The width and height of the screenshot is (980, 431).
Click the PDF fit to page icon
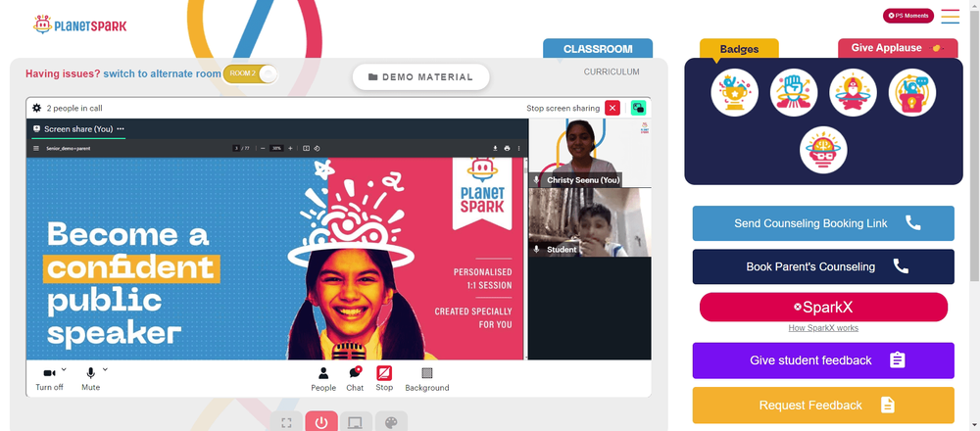(306, 148)
